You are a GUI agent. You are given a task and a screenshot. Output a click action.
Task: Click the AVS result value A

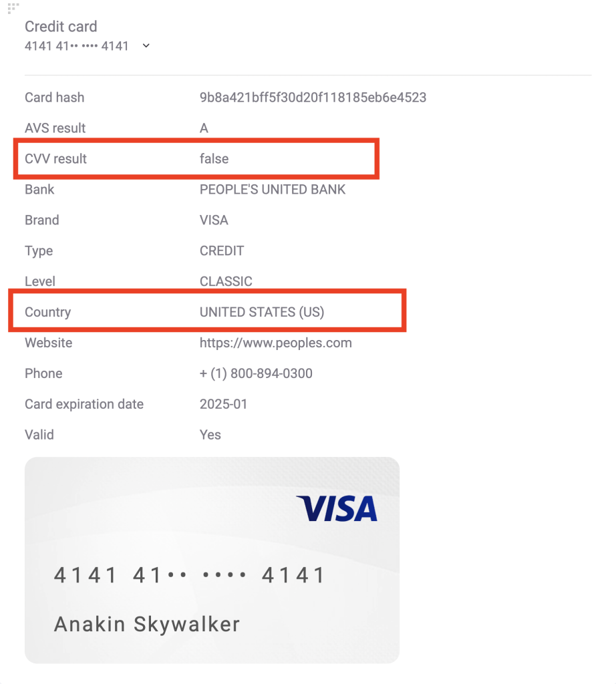[204, 128]
